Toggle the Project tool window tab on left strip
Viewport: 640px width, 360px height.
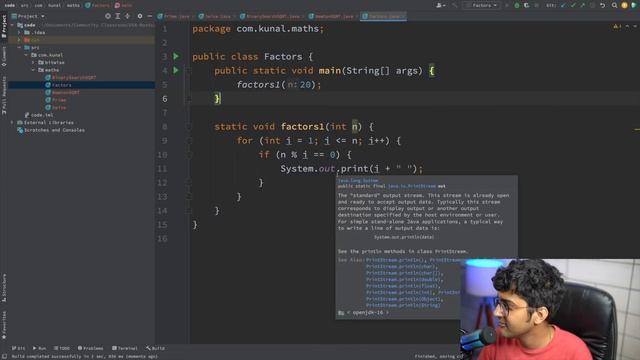tap(4, 27)
